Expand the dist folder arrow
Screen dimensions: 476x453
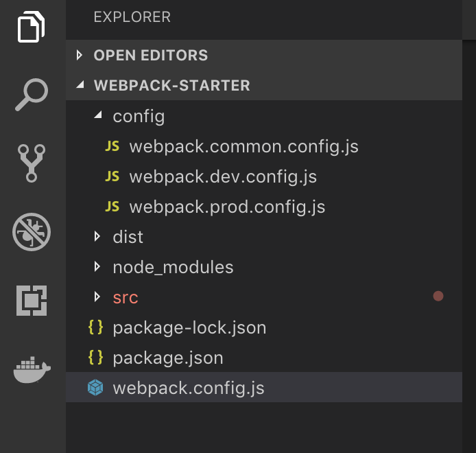pyautogui.click(x=97, y=237)
